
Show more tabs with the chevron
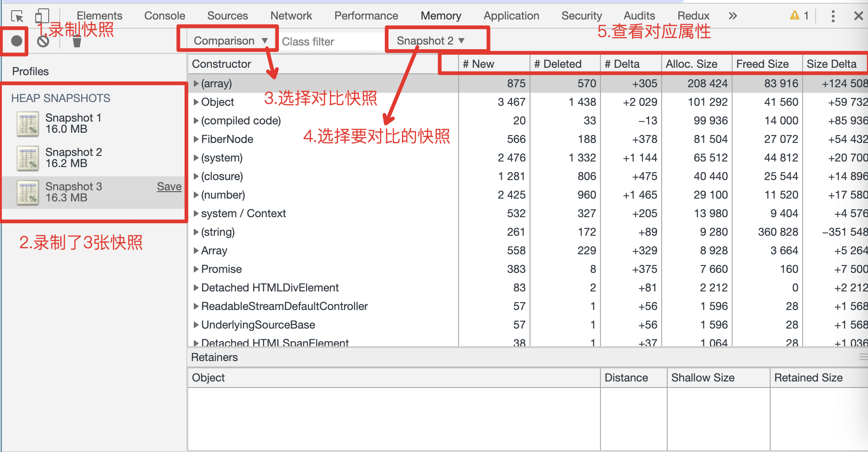click(x=733, y=16)
